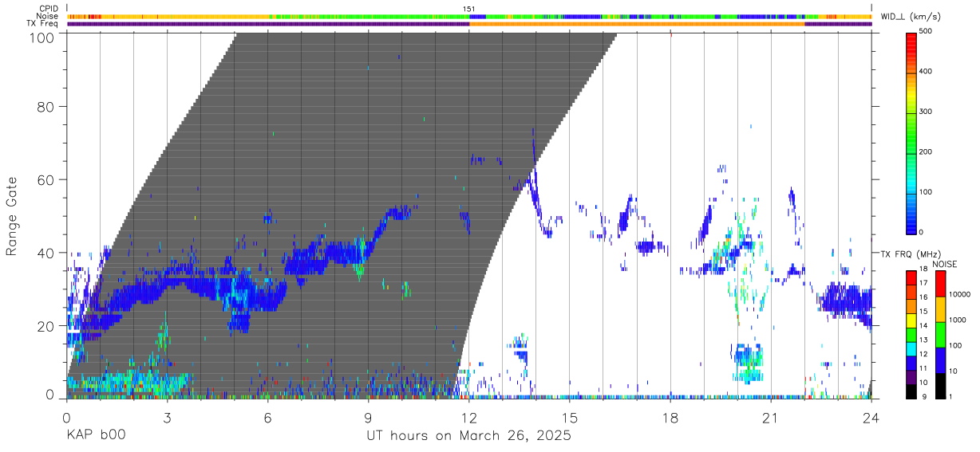
Task: Click the blue swatch in NOISE legend
Action: pyautogui.click(x=941, y=360)
